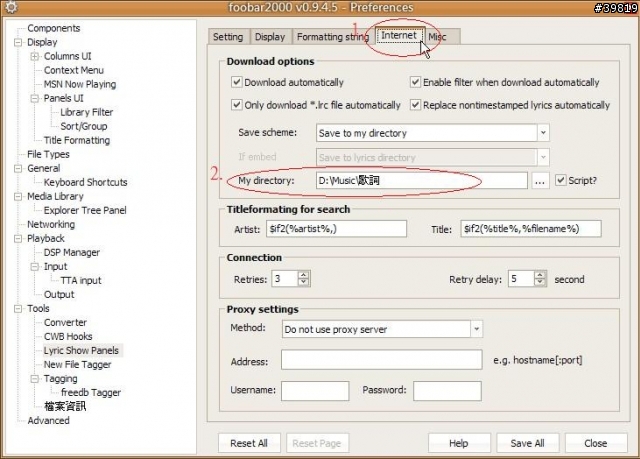Open the Formatting string tab
640x459 pixels.
coord(332,37)
